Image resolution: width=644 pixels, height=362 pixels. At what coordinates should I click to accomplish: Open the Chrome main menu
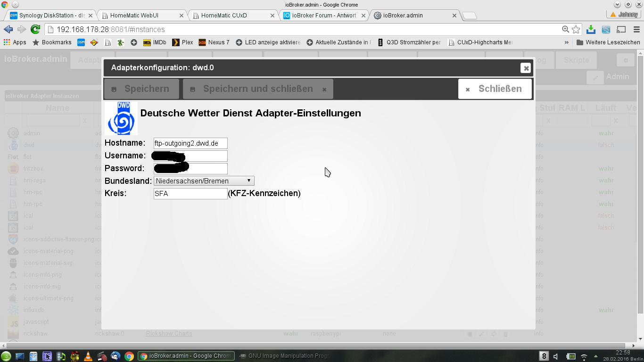(x=636, y=29)
